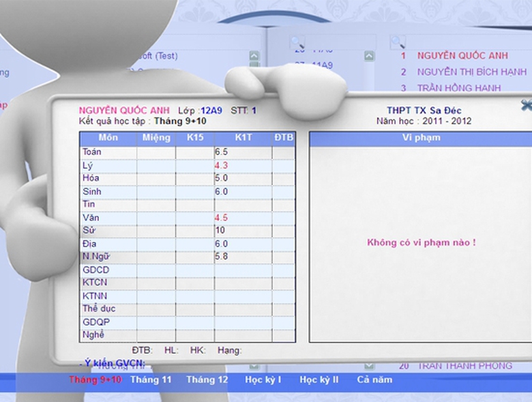Show the Cả năm results tab
Screen dimensions: 532x402
click(x=374, y=380)
